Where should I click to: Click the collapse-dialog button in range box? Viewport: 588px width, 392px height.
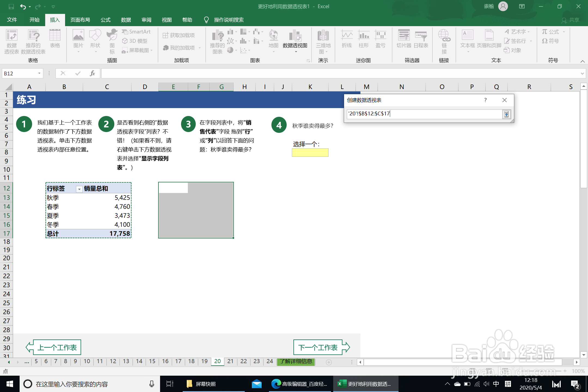point(506,114)
